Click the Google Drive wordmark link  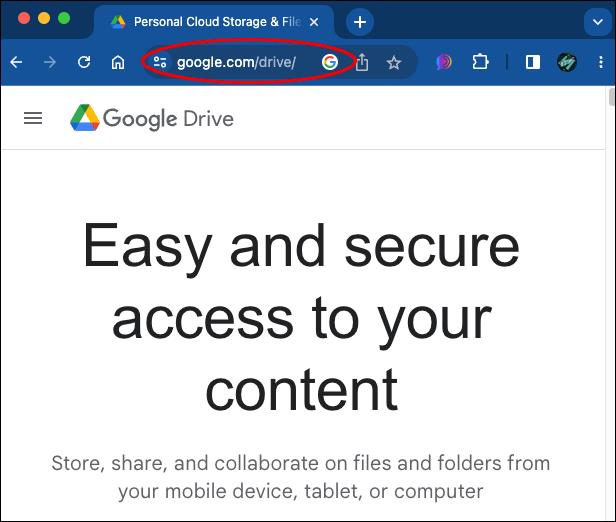pyautogui.click(x=168, y=119)
